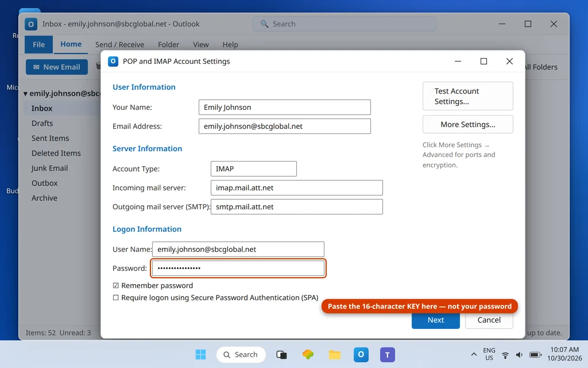
Task: Open the Sent Items folder
Action: [x=51, y=138]
